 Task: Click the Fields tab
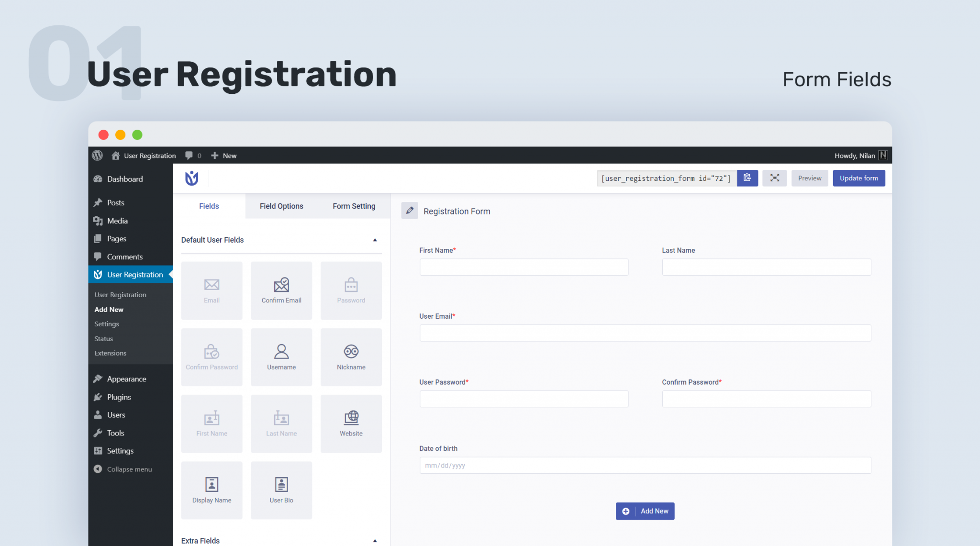point(210,206)
